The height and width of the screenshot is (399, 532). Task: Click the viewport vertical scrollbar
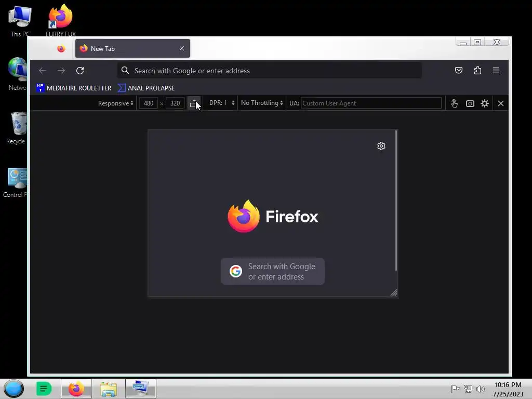click(x=396, y=200)
